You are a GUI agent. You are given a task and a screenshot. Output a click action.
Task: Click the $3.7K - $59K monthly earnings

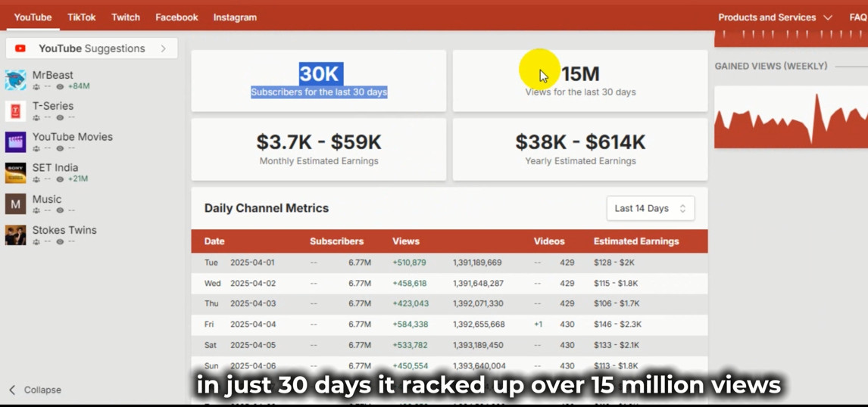[319, 142]
